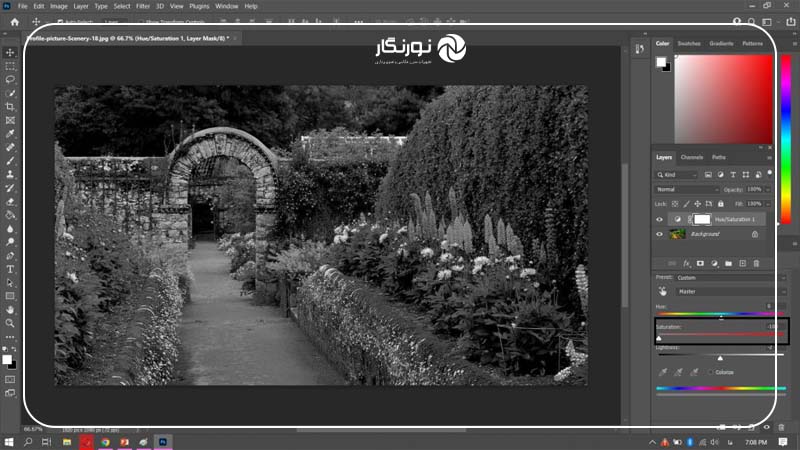
Task: Open the Layers panel options menu
Action: 769,158
